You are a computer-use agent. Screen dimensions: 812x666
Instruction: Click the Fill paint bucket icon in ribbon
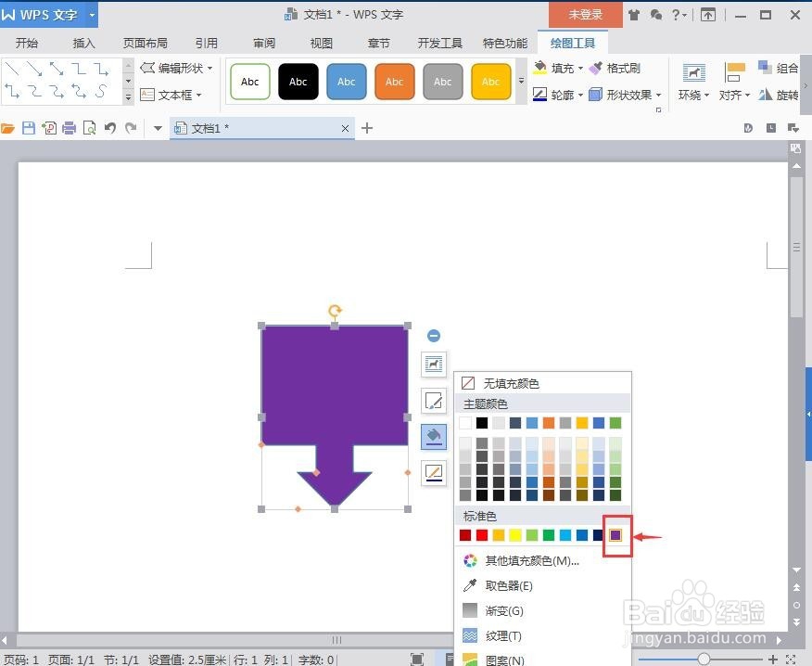[x=540, y=68]
